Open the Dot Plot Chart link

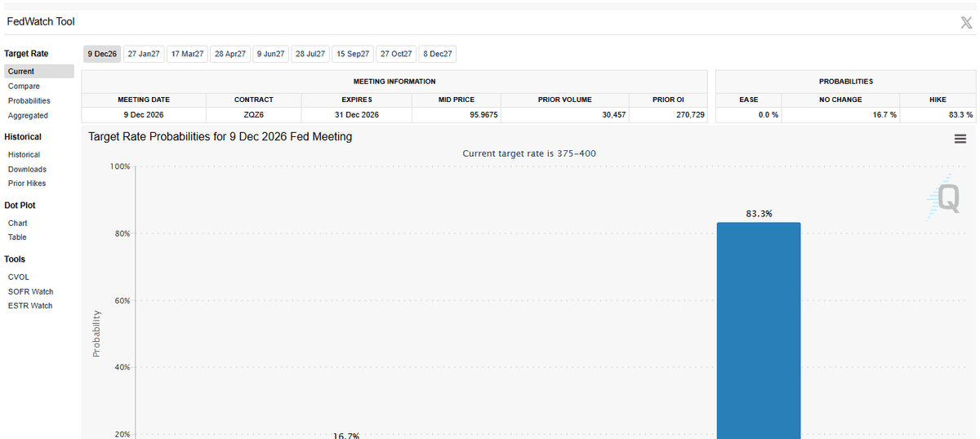click(18, 224)
